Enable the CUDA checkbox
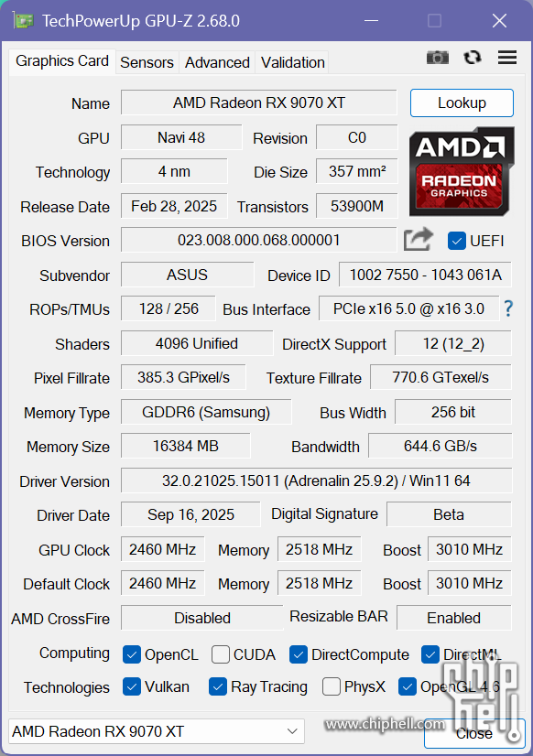This screenshot has width=533, height=756. click(x=219, y=654)
